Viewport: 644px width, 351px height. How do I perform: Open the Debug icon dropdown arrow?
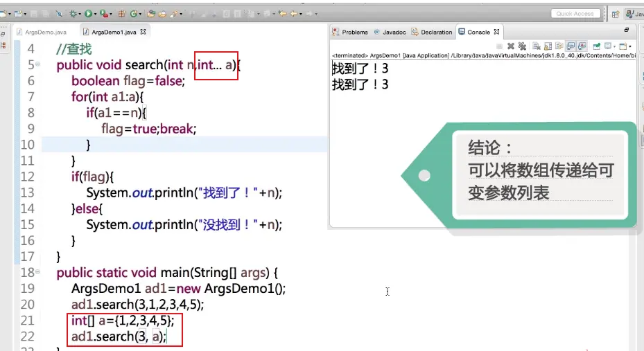tap(80, 15)
